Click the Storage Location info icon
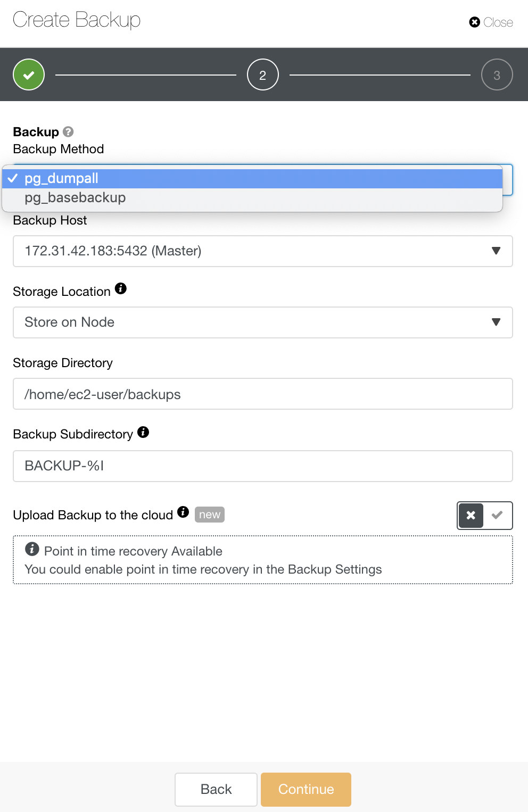Screen dimensions: 528x812 (x=121, y=288)
